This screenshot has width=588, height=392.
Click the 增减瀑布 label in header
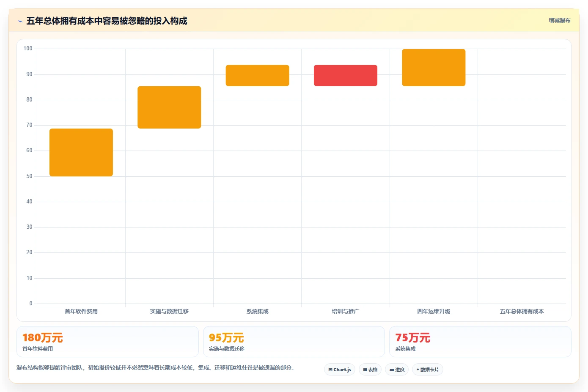[559, 20]
